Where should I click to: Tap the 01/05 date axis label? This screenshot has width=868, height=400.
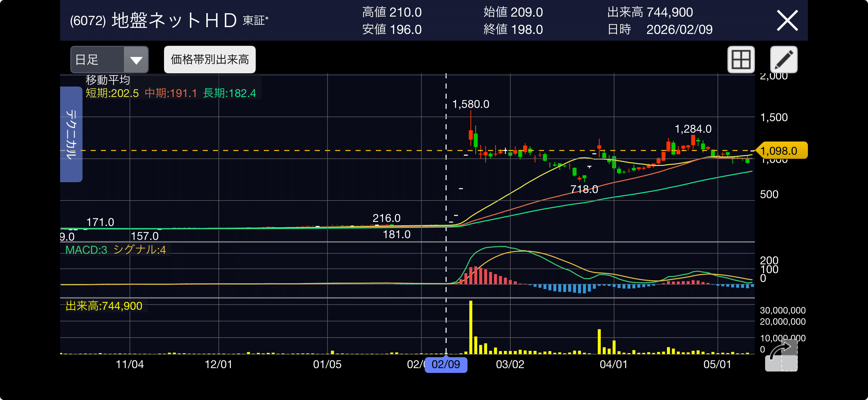(327, 364)
